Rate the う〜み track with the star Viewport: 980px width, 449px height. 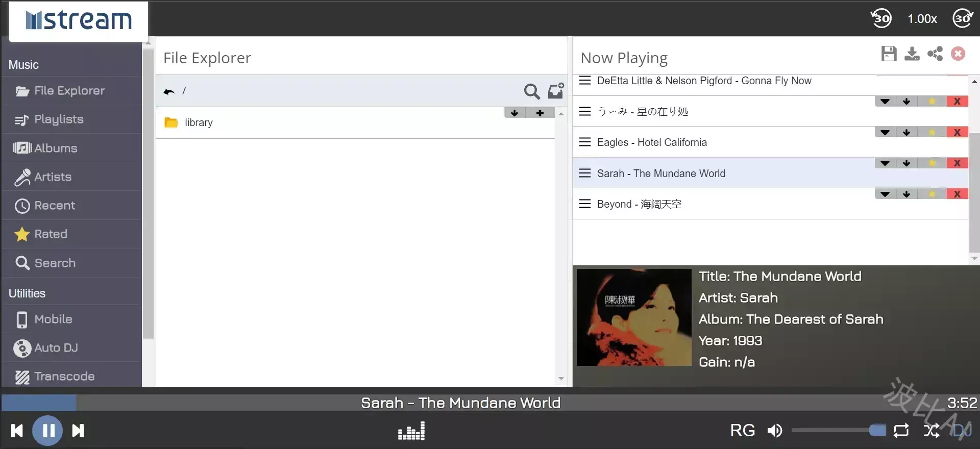pos(932,102)
